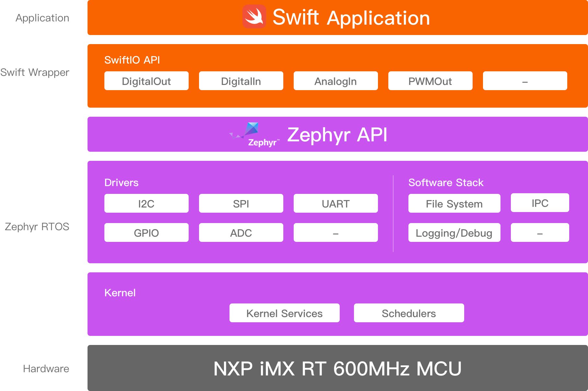Click the AnalogIn API box

point(335,81)
